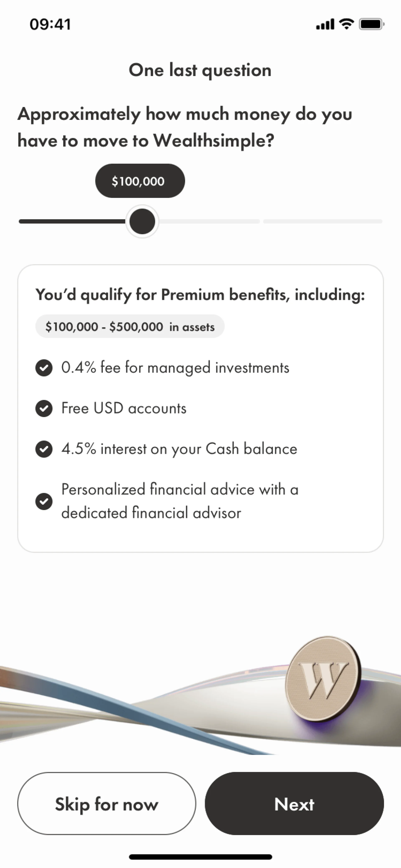The width and height of the screenshot is (401, 868).
Task: Tap the home indicator bar
Action: coord(200,857)
